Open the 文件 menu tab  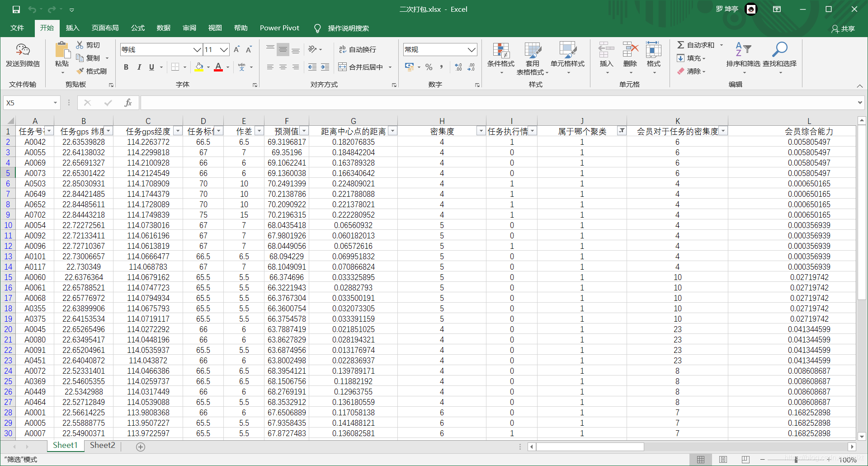point(17,28)
